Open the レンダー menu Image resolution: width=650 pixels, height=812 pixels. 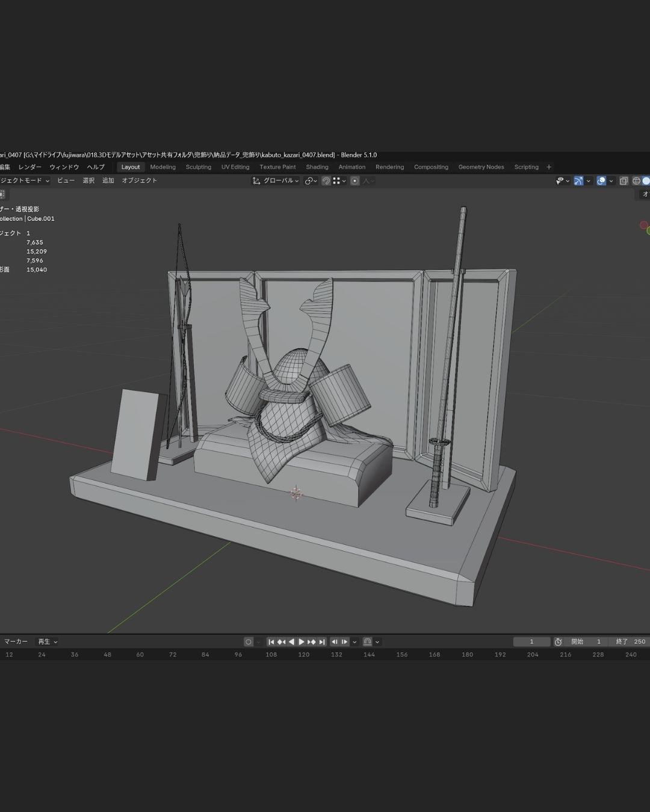pyautogui.click(x=29, y=167)
